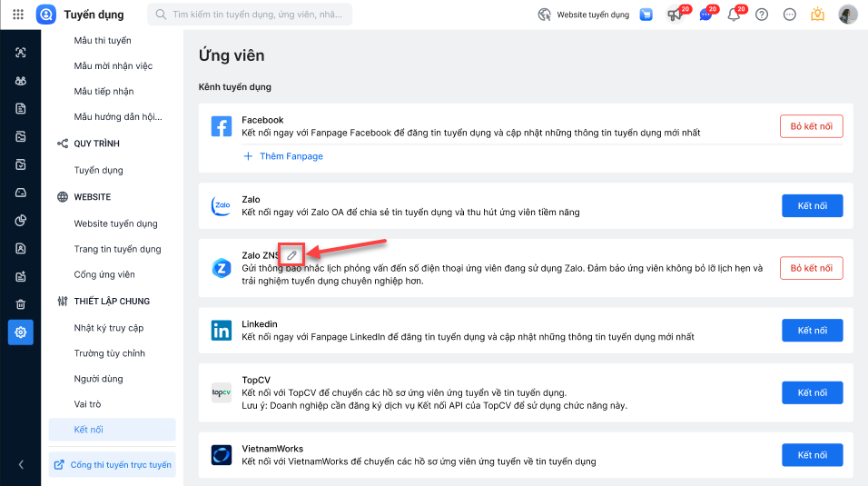Open the image folder sidebar icon
868x486 pixels.
tap(21, 136)
